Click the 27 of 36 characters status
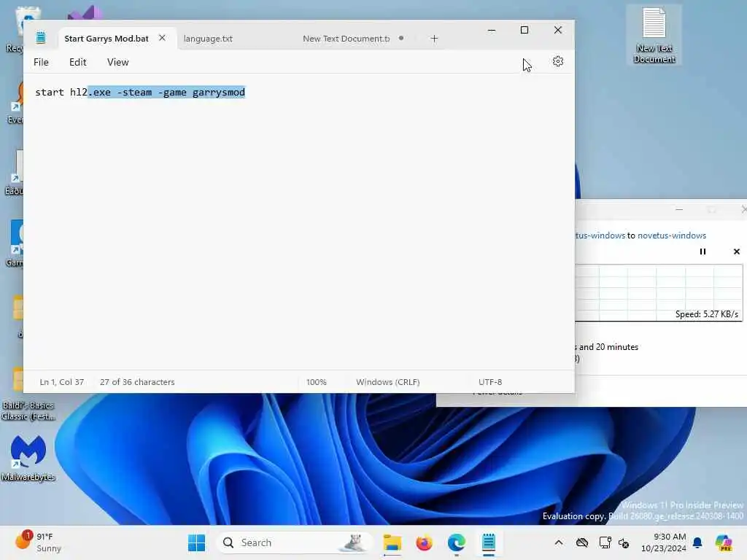 (x=137, y=382)
